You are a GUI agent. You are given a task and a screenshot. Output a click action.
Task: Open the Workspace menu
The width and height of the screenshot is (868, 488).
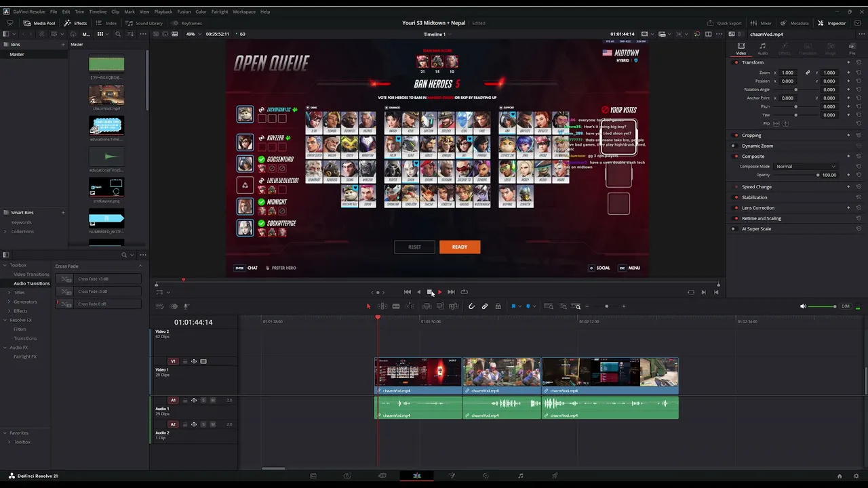244,12
